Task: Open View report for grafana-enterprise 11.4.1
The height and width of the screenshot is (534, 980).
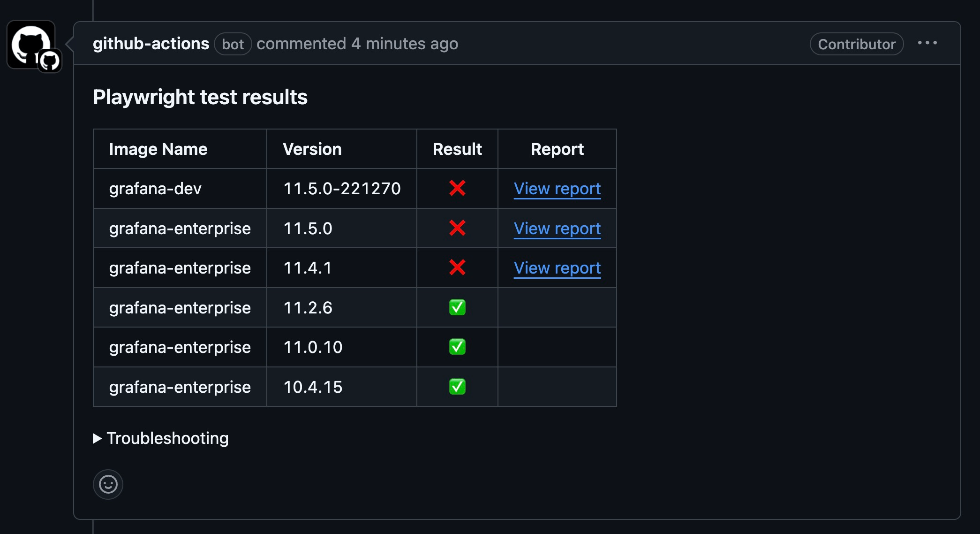Action: click(x=557, y=268)
